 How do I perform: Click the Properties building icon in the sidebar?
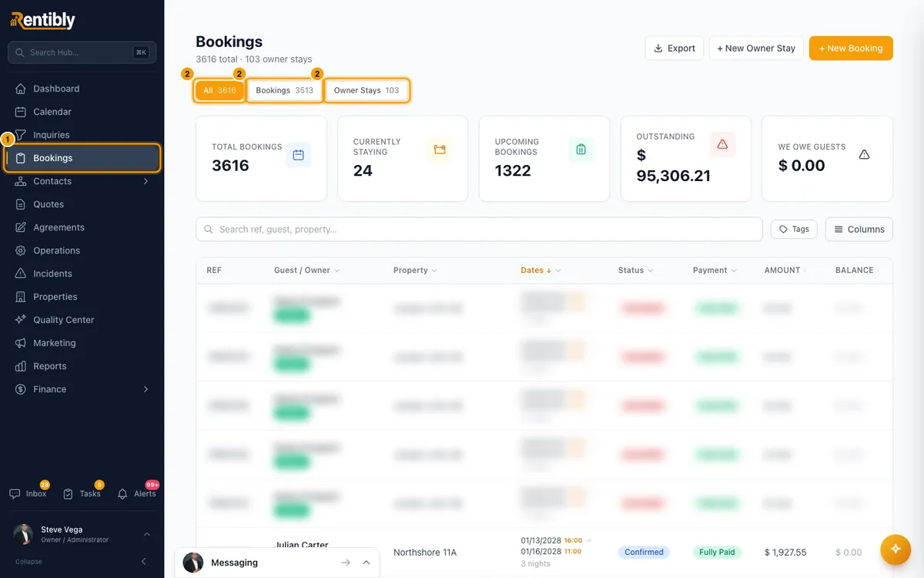(21, 297)
